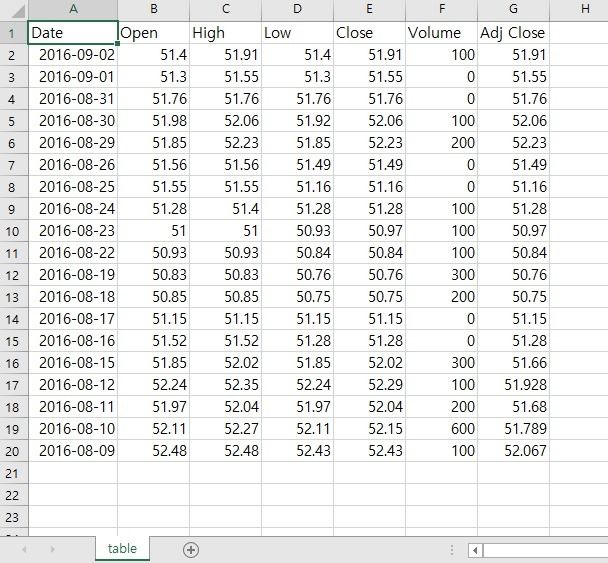The image size is (608, 563).
Task: Select High value 52.23
Action: (226, 143)
